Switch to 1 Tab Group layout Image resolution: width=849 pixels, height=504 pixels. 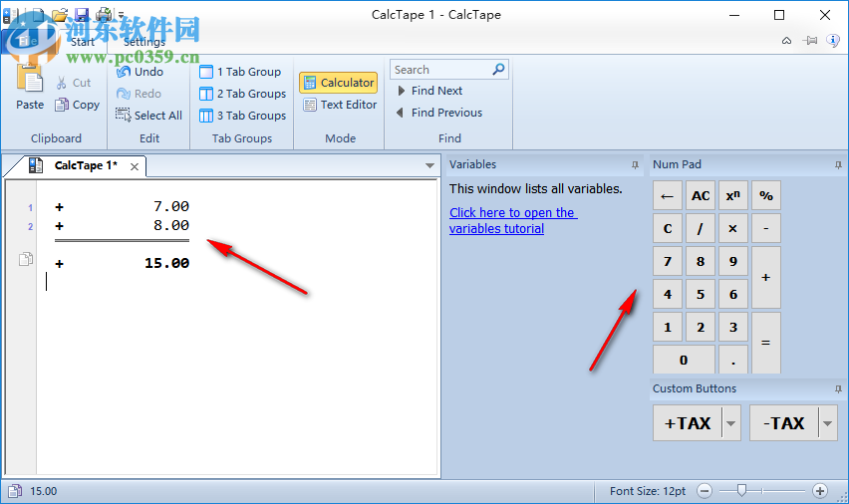coord(240,72)
